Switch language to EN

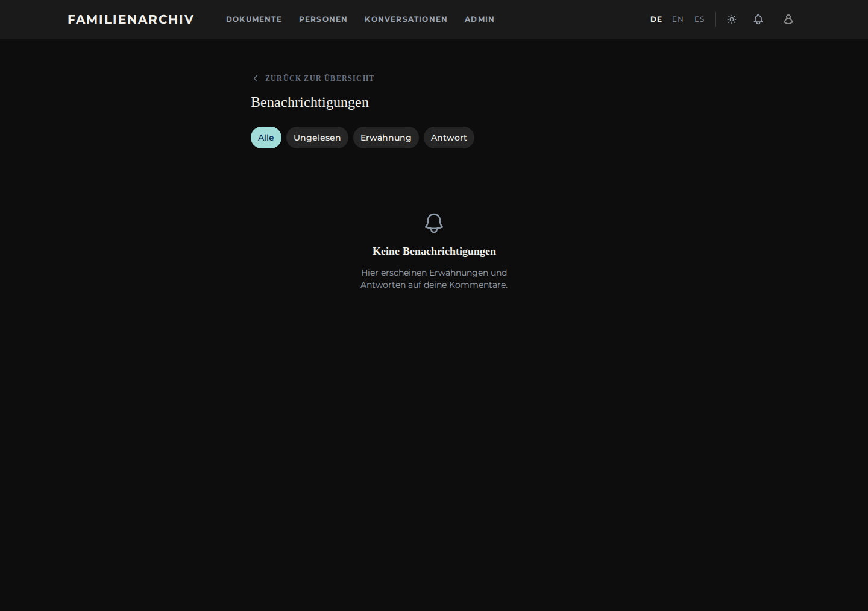click(x=678, y=19)
